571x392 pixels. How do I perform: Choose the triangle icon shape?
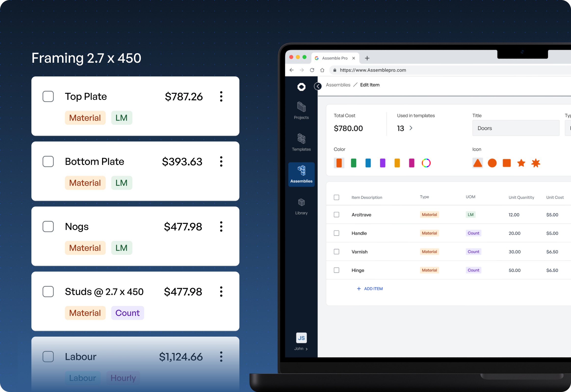point(478,163)
